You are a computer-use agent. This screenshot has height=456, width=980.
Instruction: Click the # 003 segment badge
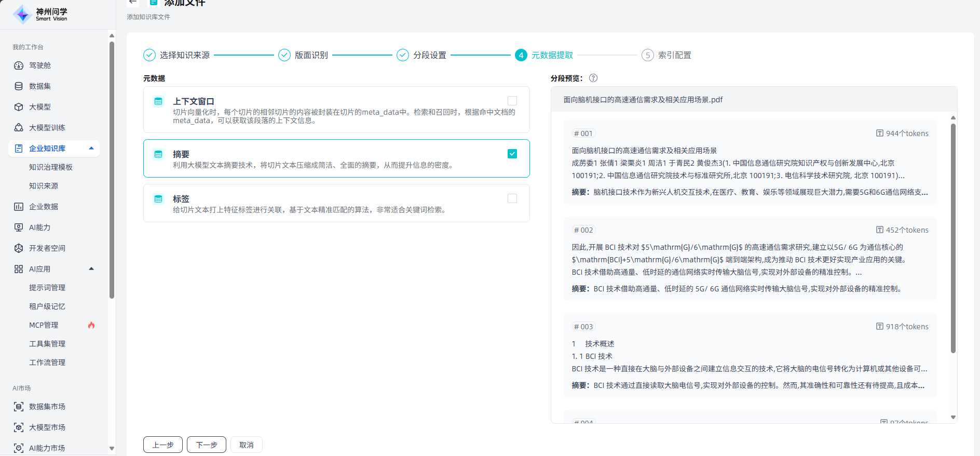(x=583, y=327)
